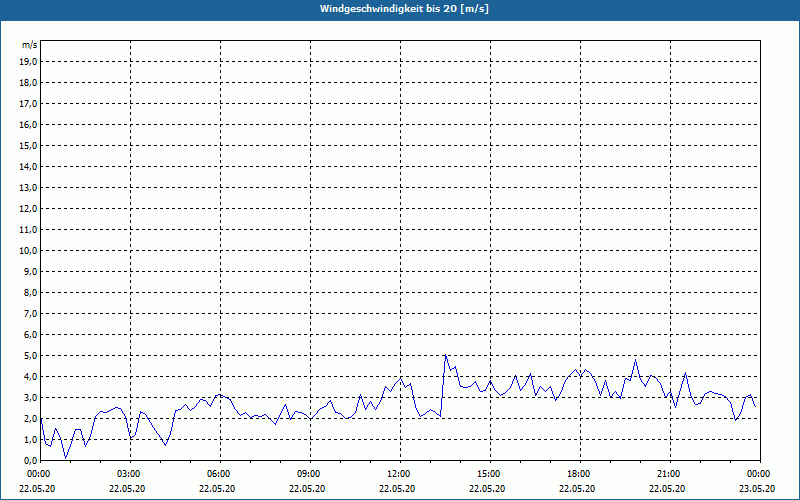The width and height of the screenshot is (800, 500).
Task: Select the 2,0 y-axis label
Action: tap(31, 418)
